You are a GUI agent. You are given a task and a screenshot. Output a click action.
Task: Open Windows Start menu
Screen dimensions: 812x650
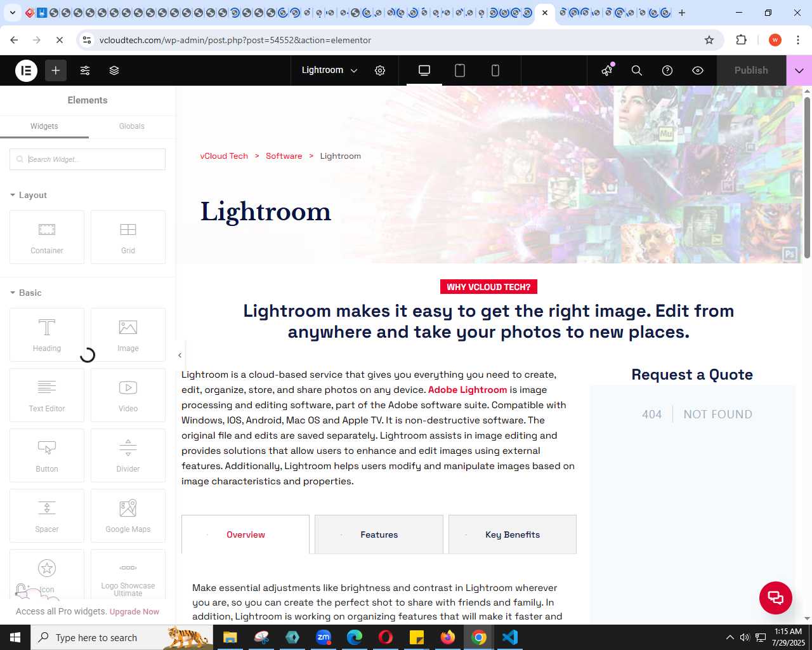click(15, 637)
